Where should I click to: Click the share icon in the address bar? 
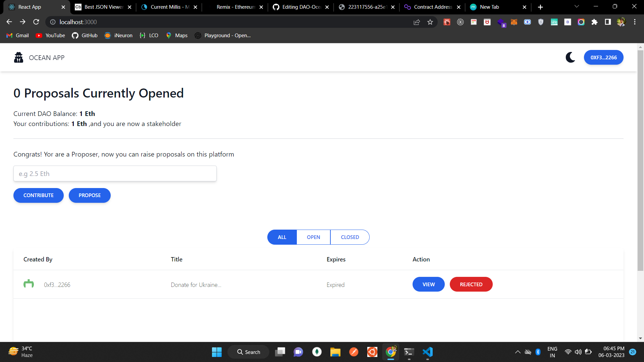tap(417, 22)
